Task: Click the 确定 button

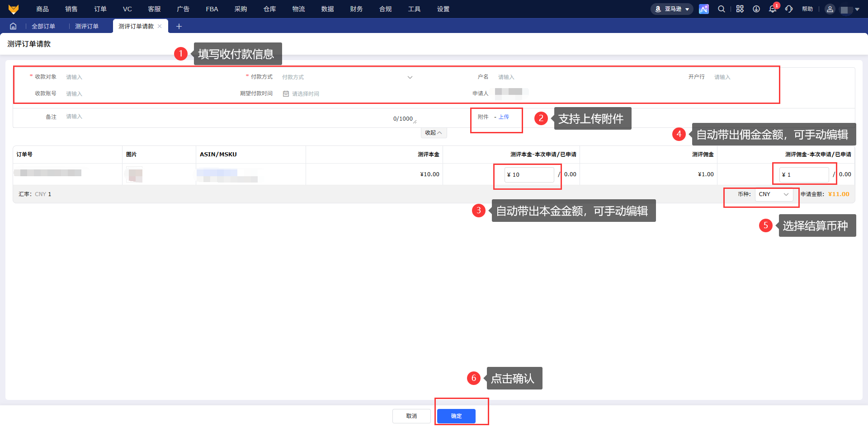Action: (456, 416)
